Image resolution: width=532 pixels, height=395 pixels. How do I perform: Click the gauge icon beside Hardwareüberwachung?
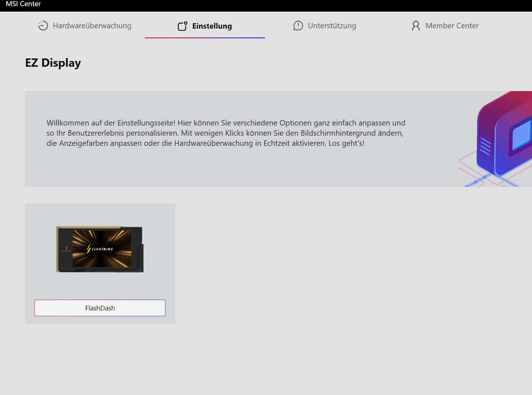click(43, 26)
